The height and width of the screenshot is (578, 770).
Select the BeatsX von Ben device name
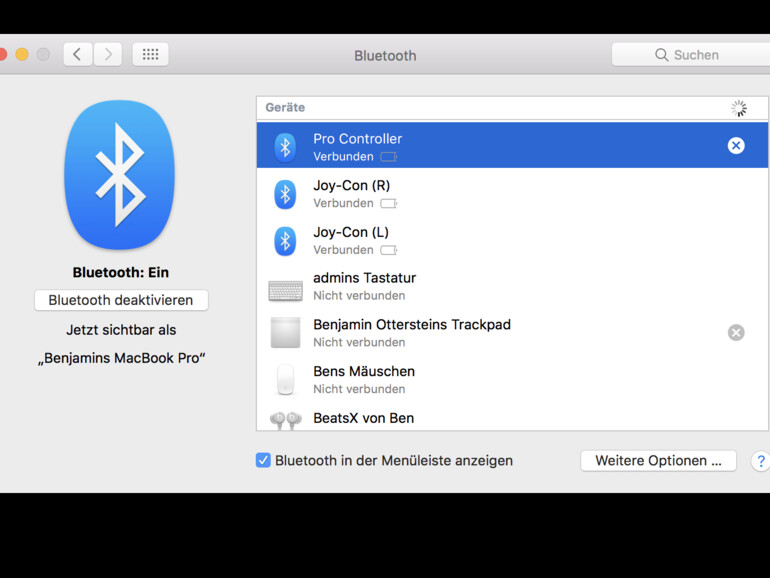point(363,418)
